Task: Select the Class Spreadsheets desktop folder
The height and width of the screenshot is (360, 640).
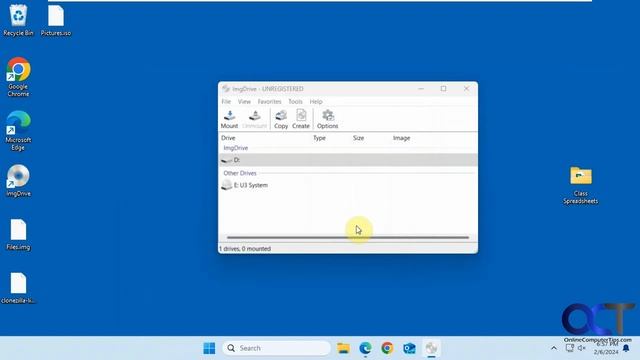Action: point(580,184)
